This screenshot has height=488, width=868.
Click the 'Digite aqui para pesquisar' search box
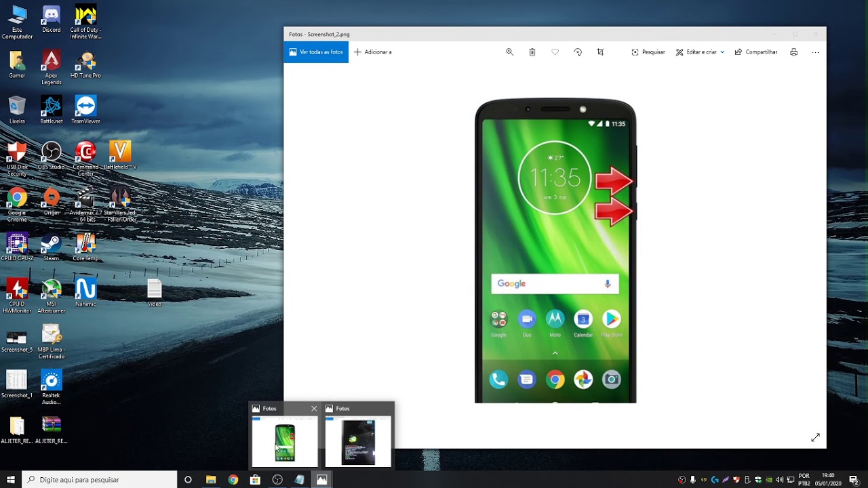point(100,479)
